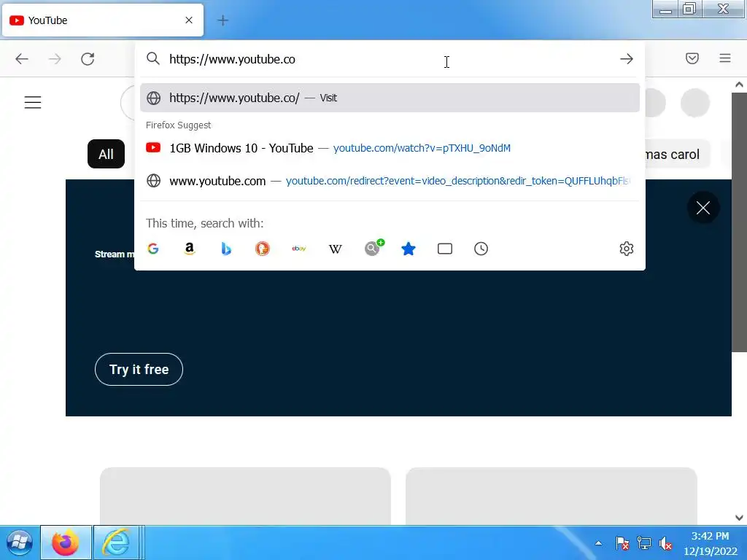The image size is (747, 560).
Task: Launch Internet Explorer from the taskbar
Action: click(116, 542)
